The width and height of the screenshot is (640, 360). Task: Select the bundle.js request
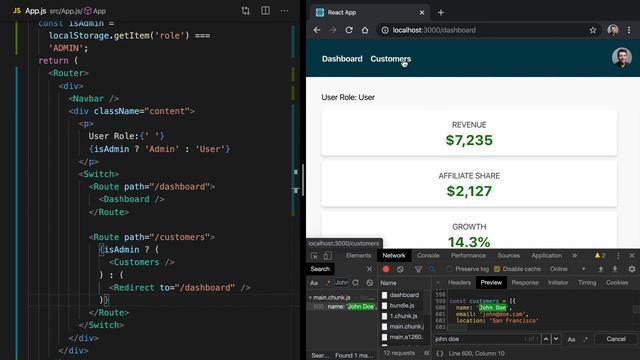click(402, 305)
